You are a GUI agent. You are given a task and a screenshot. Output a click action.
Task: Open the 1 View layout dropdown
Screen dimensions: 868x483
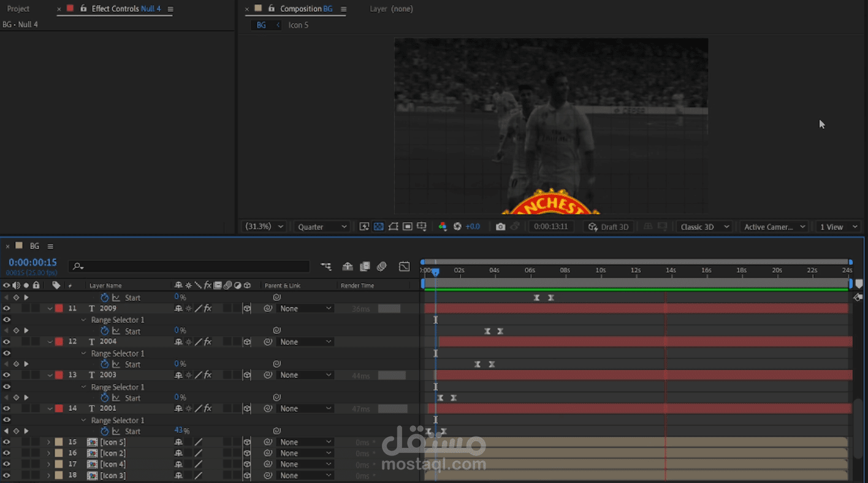point(837,227)
